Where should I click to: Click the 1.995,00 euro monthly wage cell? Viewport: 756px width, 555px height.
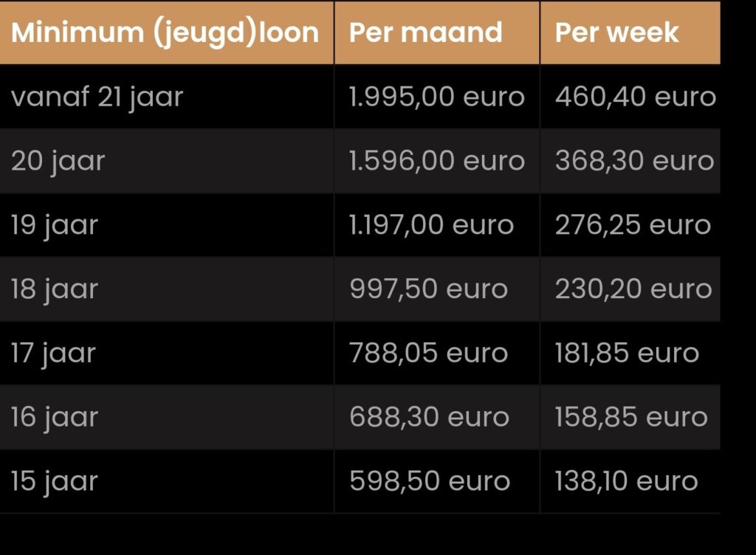(x=436, y=97)
